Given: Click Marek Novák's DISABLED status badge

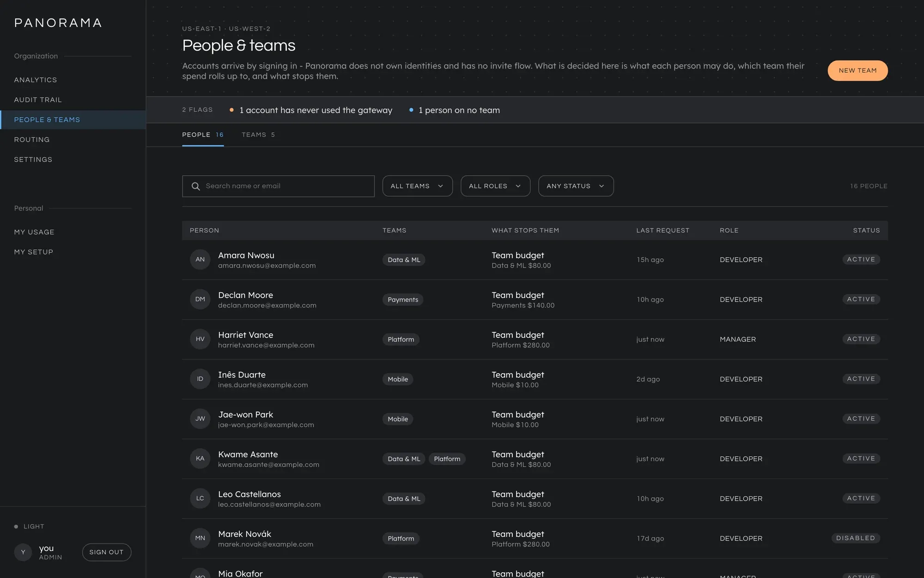Looking at the screenshot, I should tap(856, 538).
